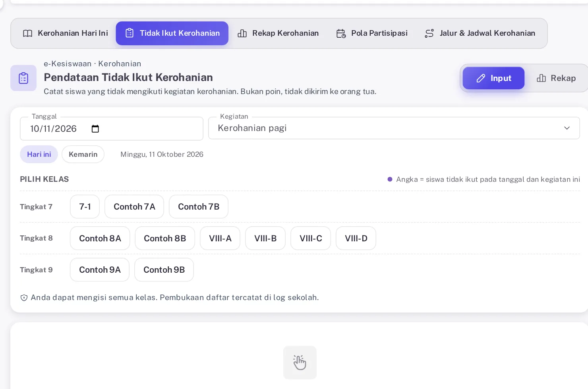Open the Rekap Kerohanian tab
588x389 pixels.
pyautogui.click(x=278, y=33)
